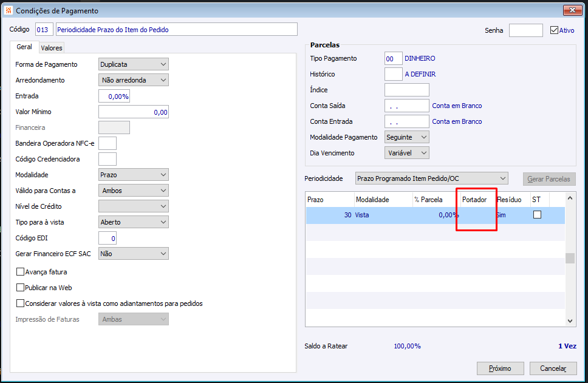Open Gerar Financeiro ECF SAC dropdown
Screen dimensions: 588x383
(133, 254)
